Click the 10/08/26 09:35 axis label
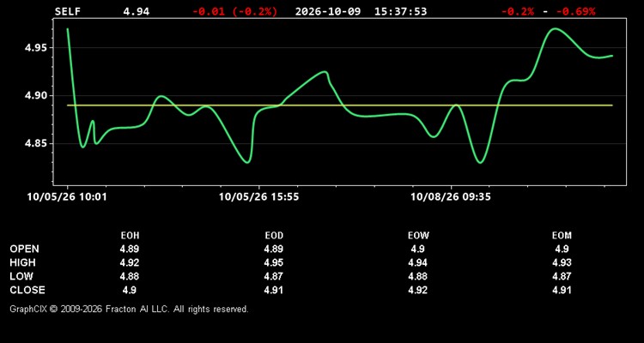The width and height of the screenshot is (644, 343). [x=451, y=197]
